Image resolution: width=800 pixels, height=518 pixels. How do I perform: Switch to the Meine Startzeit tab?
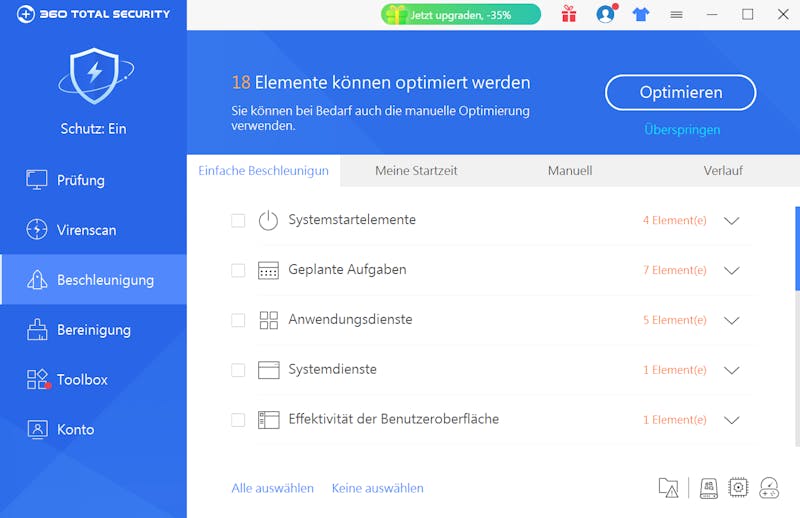click(x=416, y=171)
